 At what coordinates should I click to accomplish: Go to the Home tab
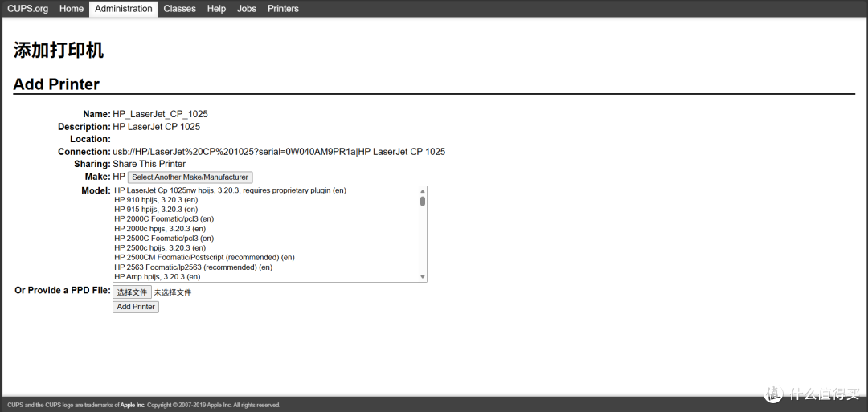coord(72,8)
